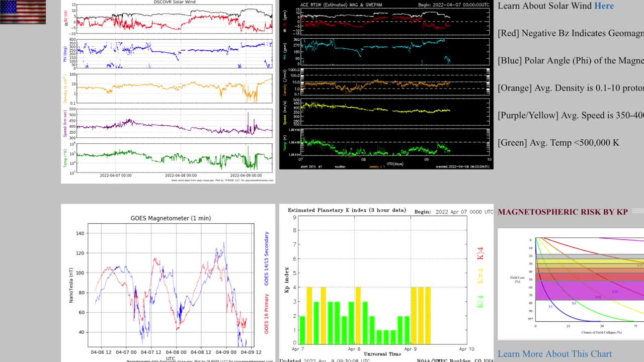Click the 'Learn About Solar Wind' text
Image resolution: width=644 pixels, height=362 pixels.
[x=545, y=6]
